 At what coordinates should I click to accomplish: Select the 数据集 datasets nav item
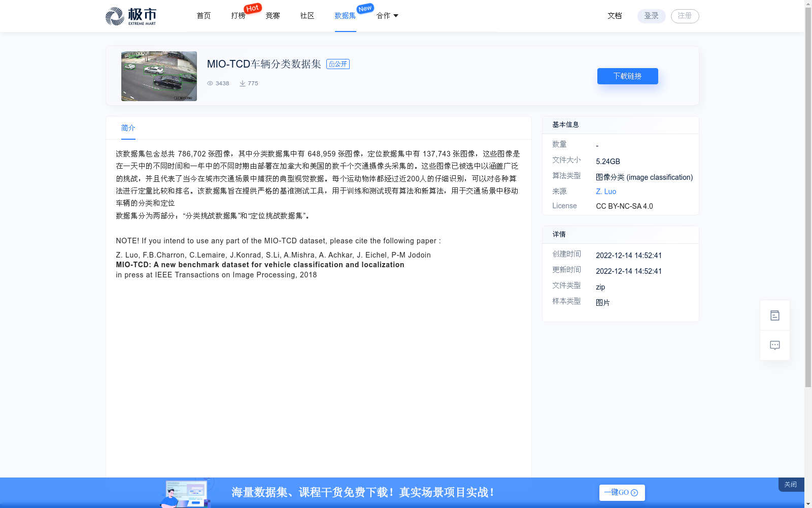click(x=345, y=16)
